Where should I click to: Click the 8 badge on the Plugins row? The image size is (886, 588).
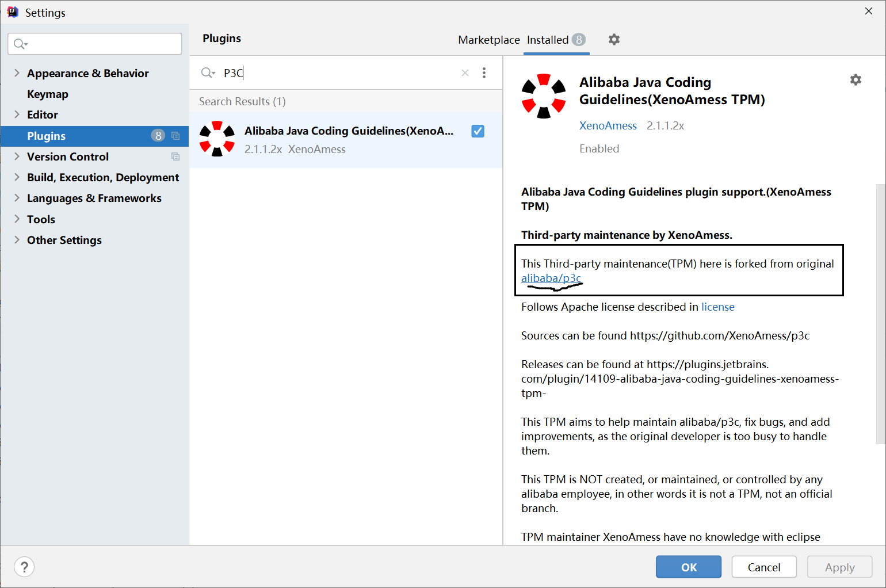click(158, 136)
